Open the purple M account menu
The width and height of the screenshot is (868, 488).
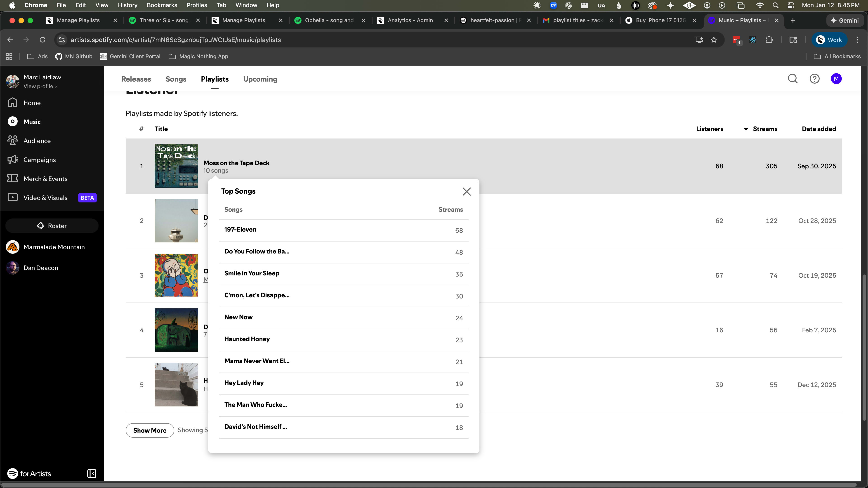pos(836,79)
